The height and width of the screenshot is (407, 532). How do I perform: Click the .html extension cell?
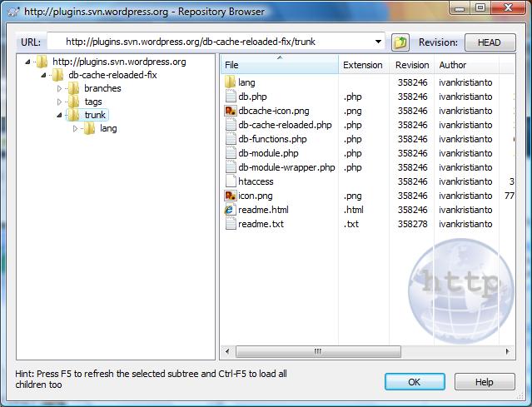[x=354, y=210]
